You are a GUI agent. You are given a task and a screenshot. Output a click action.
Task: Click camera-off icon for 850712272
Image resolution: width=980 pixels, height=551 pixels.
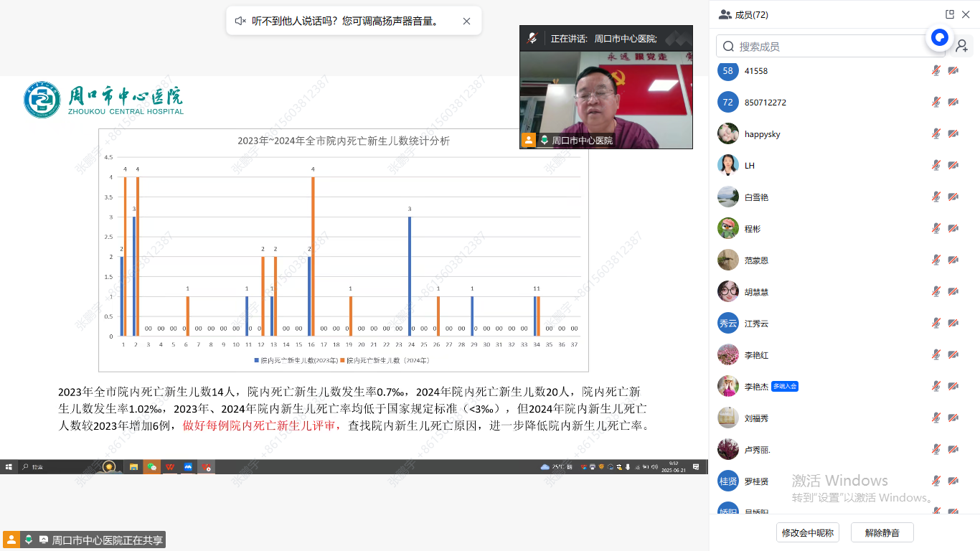pos(953,102)
